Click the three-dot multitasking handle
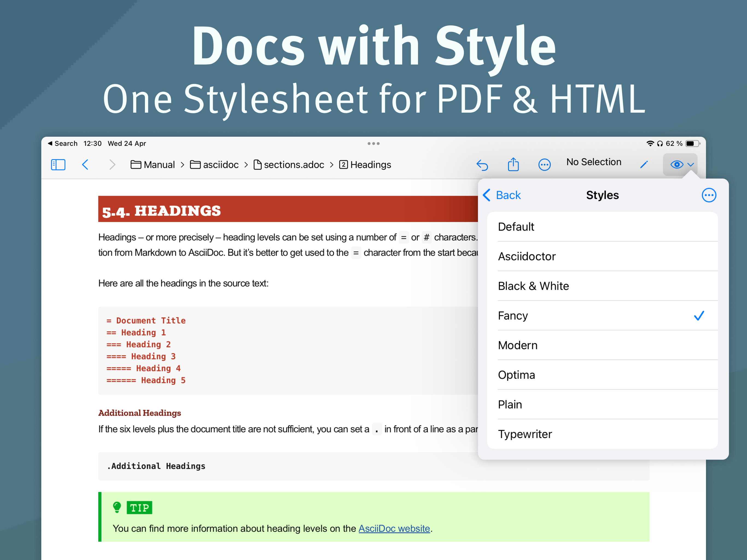 pos(373,144)
